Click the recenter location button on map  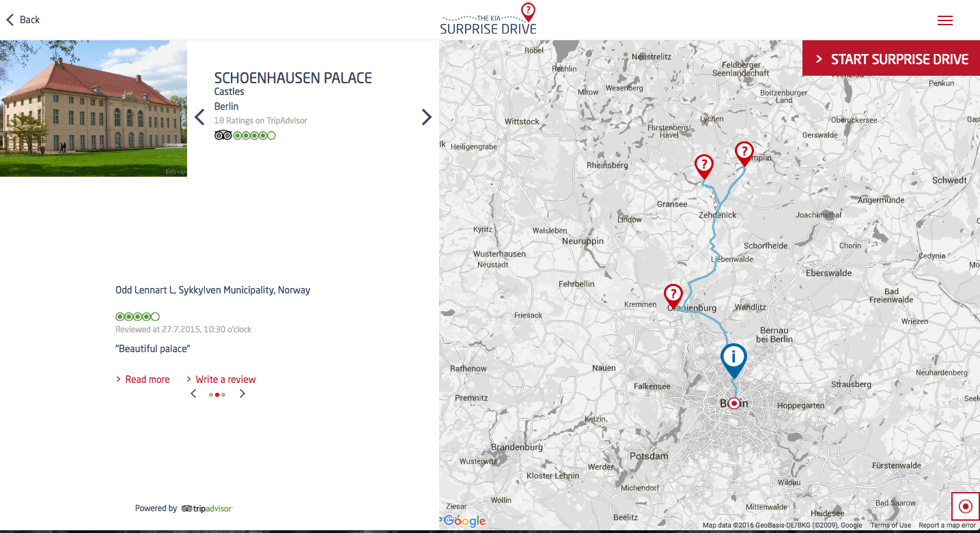pyautogui.click(x=966, y=506)
